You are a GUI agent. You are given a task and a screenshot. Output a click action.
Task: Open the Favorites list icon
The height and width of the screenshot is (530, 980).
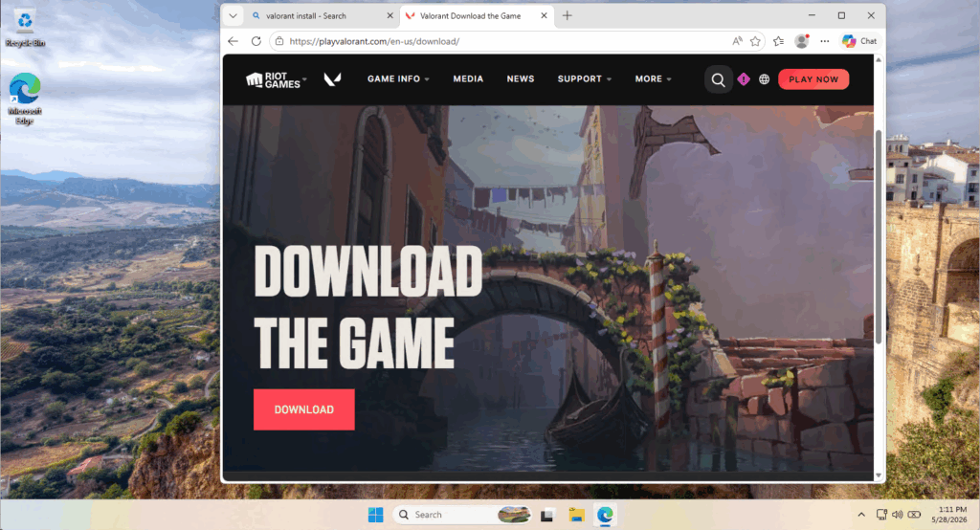pyautogui.click(x=778, y=41)
